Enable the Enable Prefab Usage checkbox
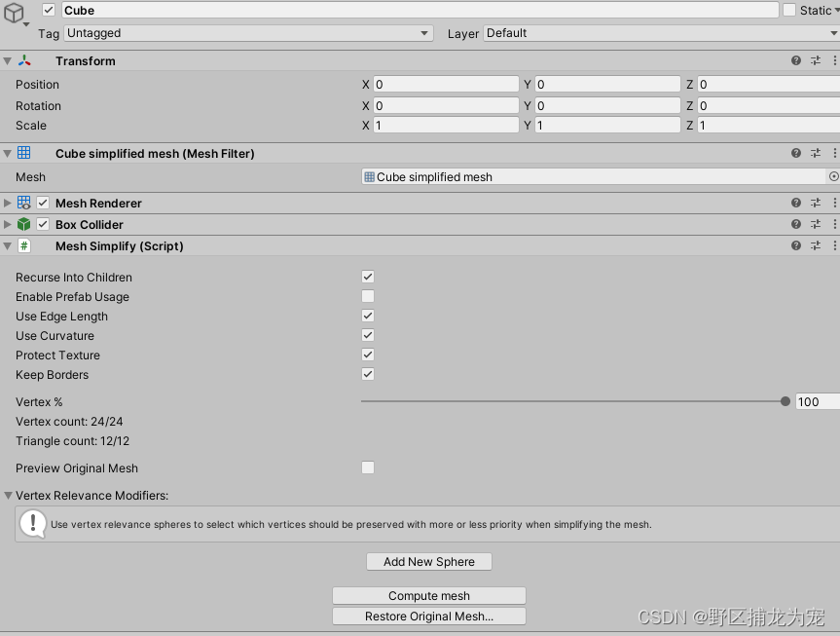 coord(367,296)
